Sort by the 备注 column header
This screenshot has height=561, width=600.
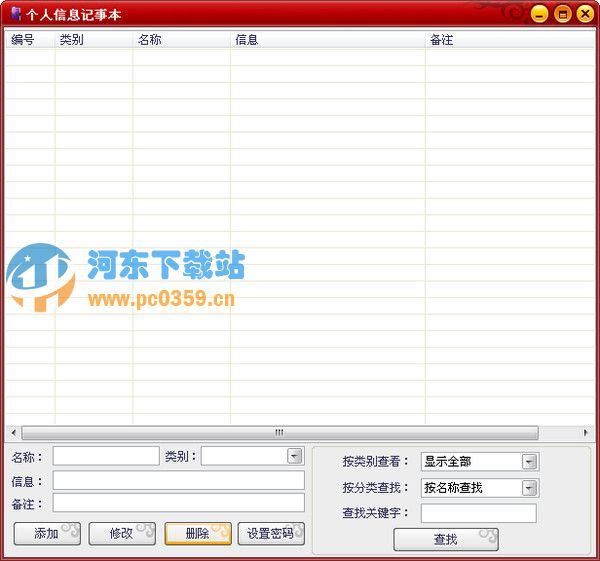(509, 39)
